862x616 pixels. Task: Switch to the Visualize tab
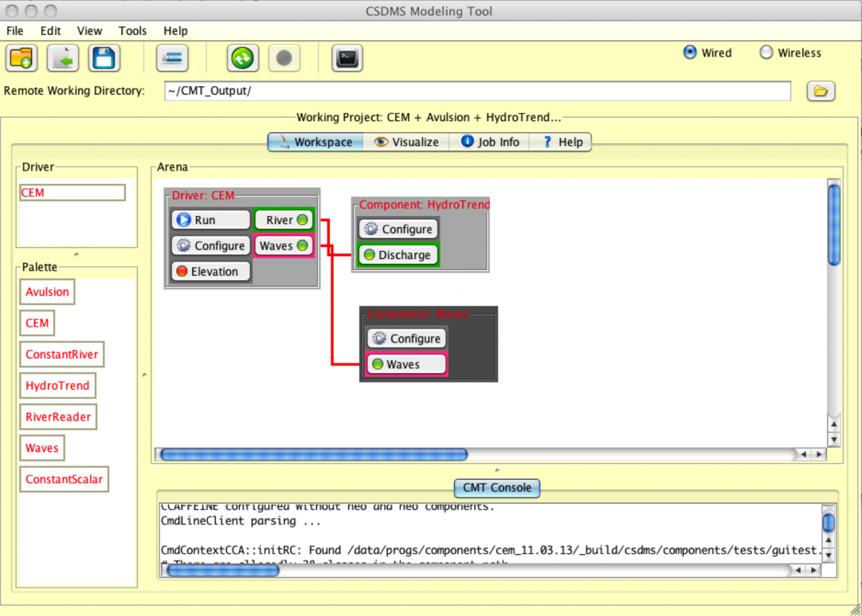[406, 142]
